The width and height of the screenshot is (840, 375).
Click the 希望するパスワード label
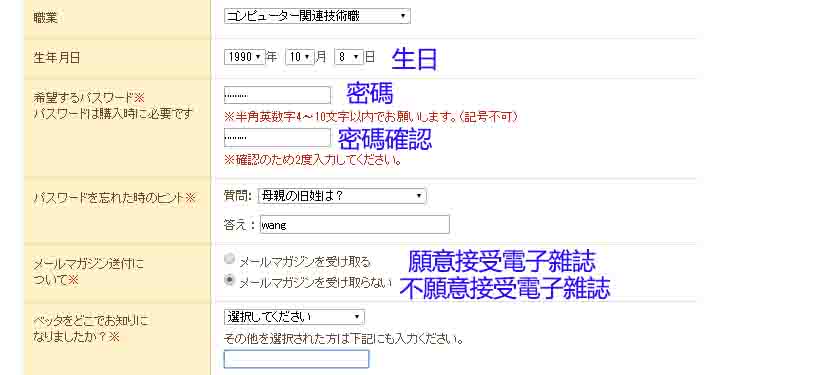coord(89,98)
